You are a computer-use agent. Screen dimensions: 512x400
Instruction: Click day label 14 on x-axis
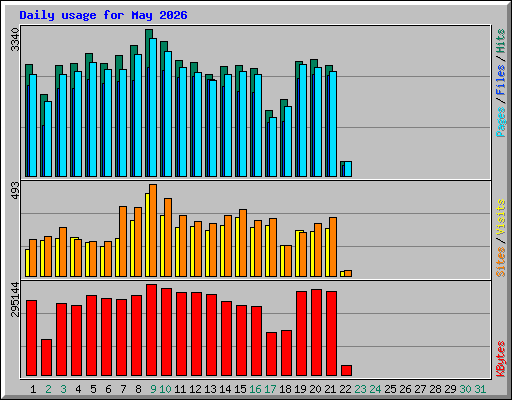pos(225,389)
